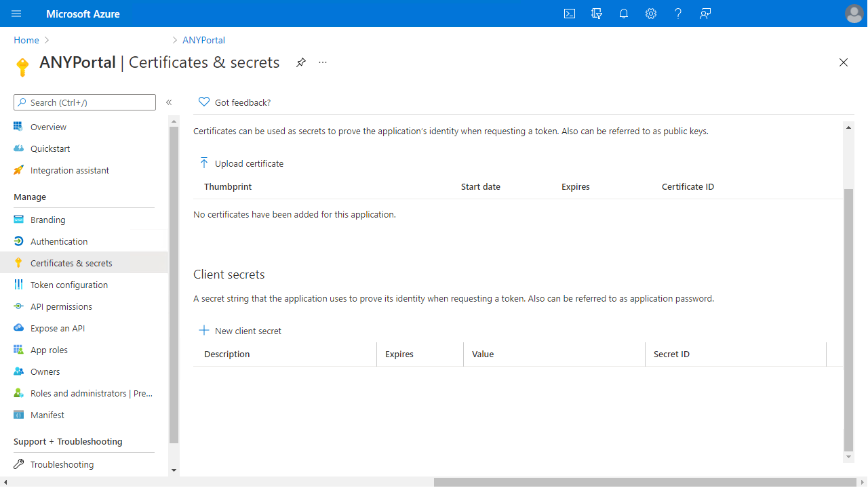This screenshot has width=868, height=488.
Task: Click main pane scroll up arrow
Action: [848, 127]
